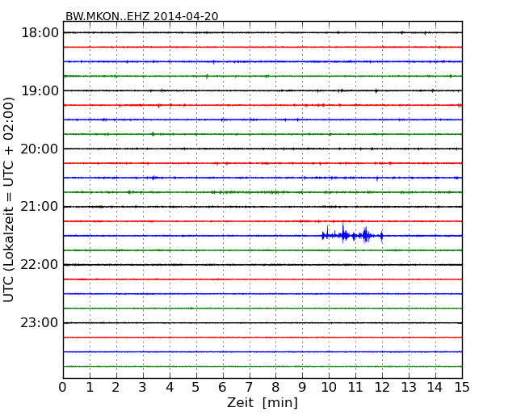
Task: Click the green trace just above 19:00
Action: tap(262, 76)
